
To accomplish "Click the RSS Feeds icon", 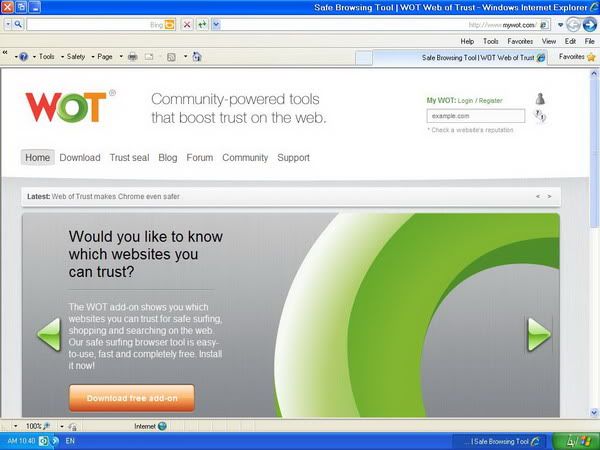I will pyautogui.click(x=171, y=57).
